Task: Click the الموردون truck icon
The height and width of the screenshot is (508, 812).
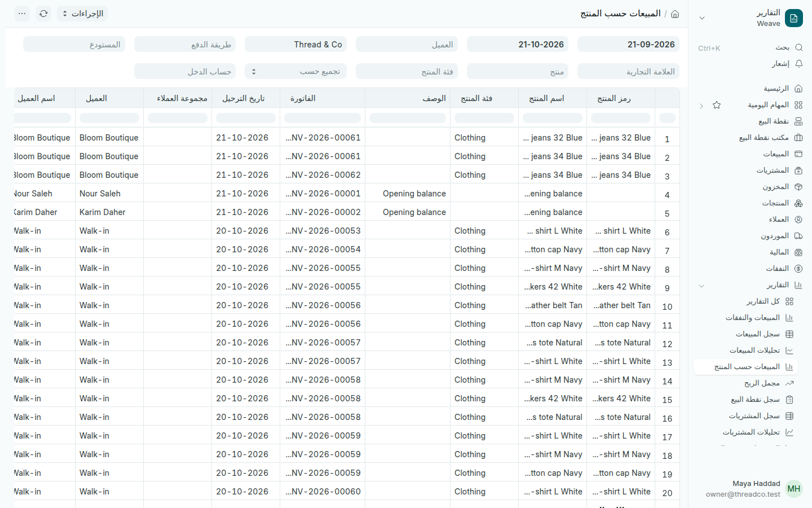Action: coord(798,236)
